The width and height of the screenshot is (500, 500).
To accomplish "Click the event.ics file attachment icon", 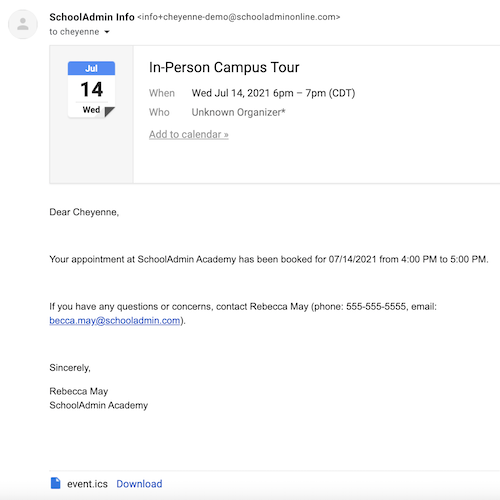I will click(x=55, y=483).
